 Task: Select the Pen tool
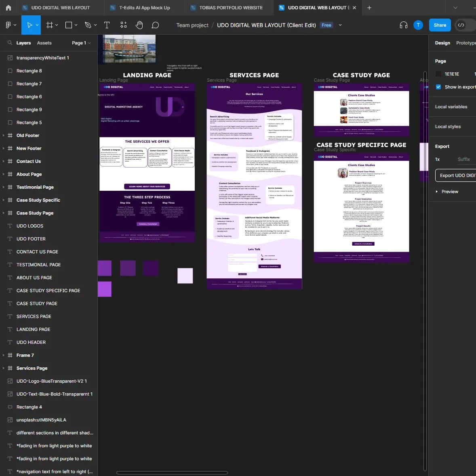(88, 25)
